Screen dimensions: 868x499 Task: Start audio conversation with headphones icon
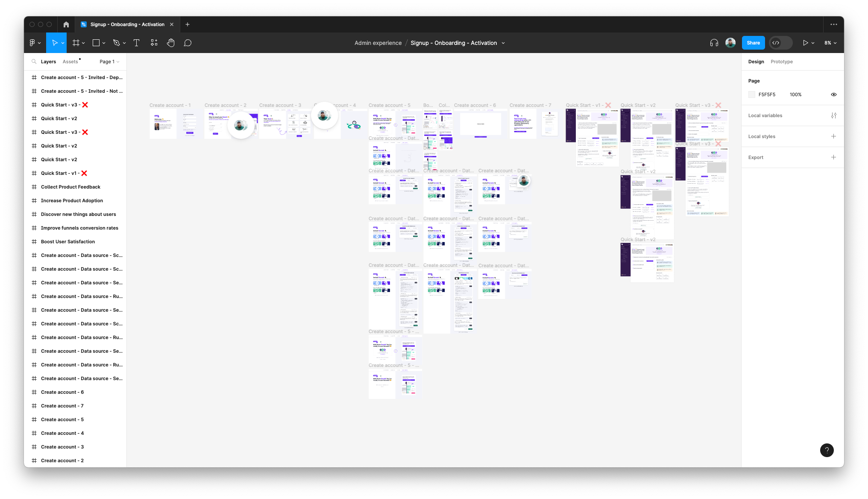click(x=714, y=43)
